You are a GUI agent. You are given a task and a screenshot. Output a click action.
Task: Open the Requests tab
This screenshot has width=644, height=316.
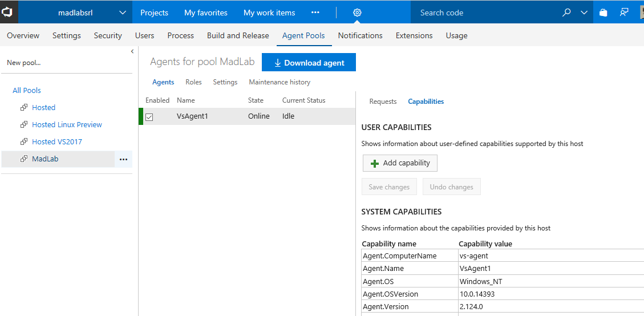383,102
